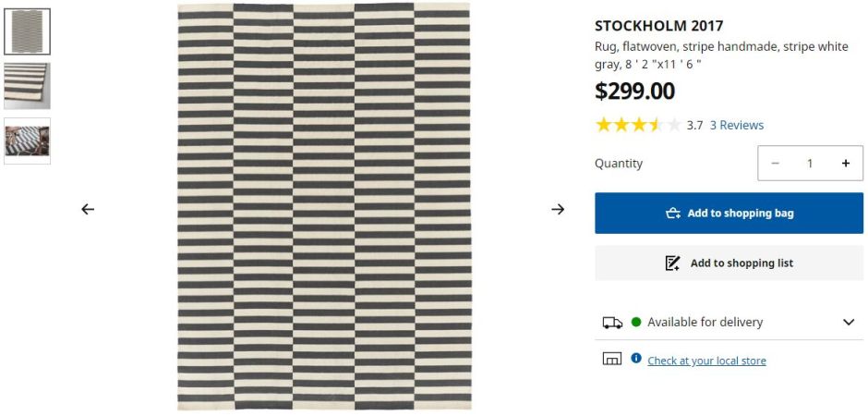Select the angled rug close-up thumbnail
This screenshot has height=416, width=868.
(x=28, y=86)
